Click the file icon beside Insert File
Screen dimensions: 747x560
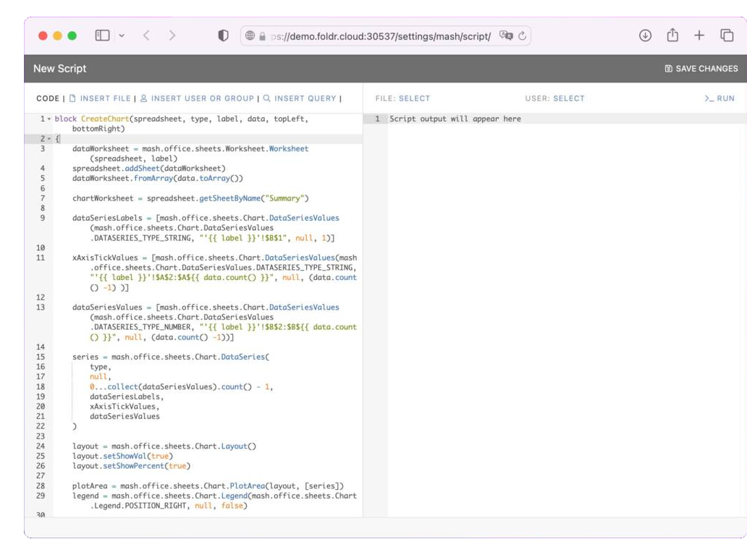[72, 98]
